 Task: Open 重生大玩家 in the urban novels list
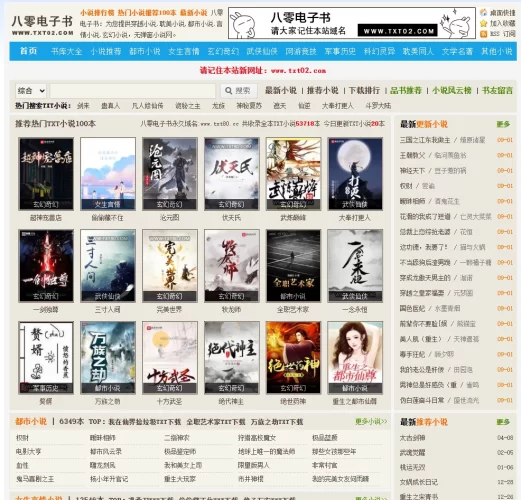tap(180, 479)
